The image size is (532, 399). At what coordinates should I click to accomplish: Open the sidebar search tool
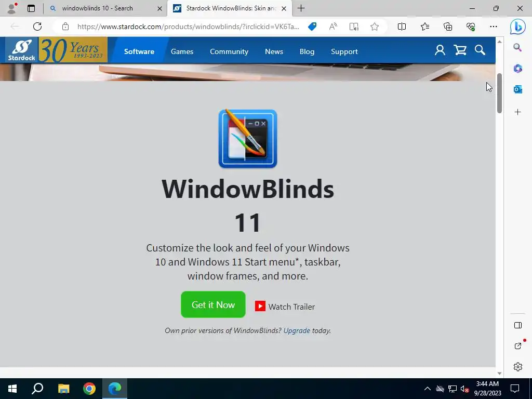click(x=517, y=47)
